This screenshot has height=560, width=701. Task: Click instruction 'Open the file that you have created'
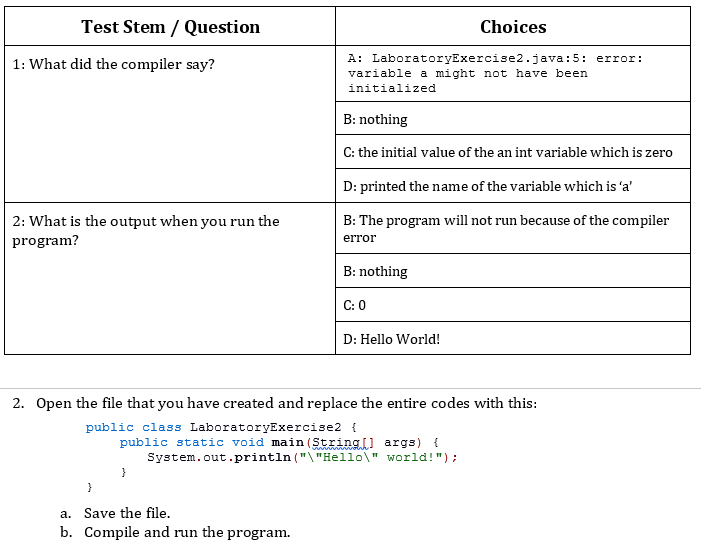286,403
